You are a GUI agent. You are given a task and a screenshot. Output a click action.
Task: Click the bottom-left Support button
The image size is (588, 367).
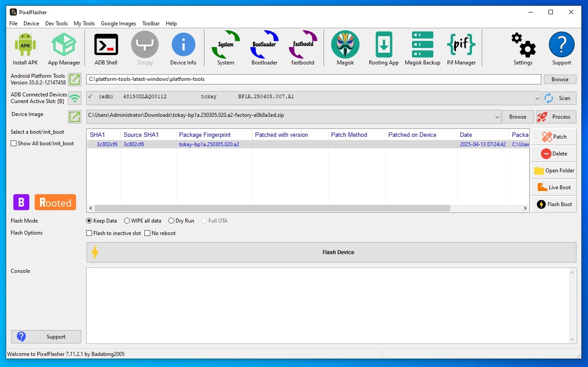tap(46, 337)
